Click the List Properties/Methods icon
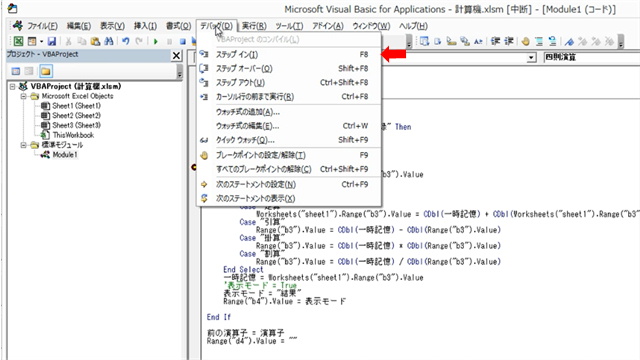Image resolution: width=640 pixels, height=360 pixels. [424, 41]
